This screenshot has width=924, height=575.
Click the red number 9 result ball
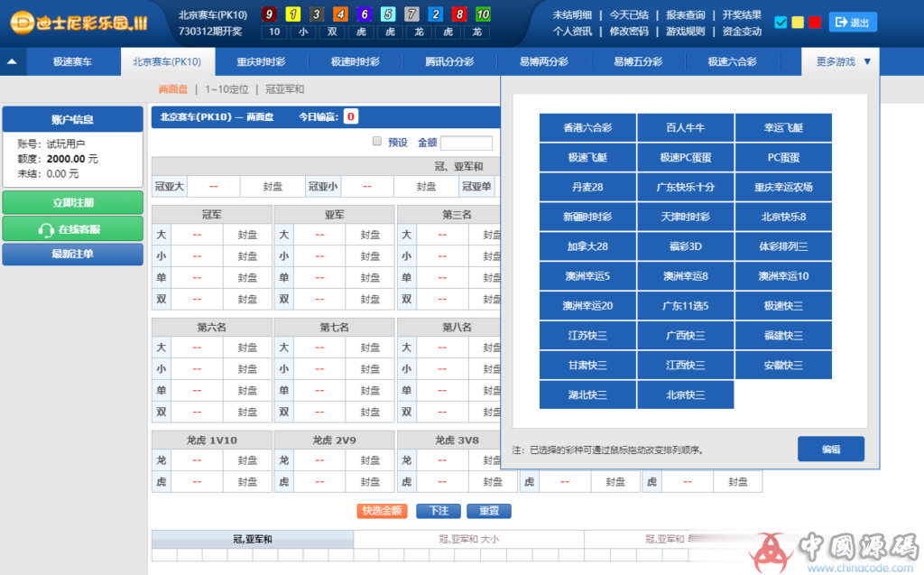[269, 14]
